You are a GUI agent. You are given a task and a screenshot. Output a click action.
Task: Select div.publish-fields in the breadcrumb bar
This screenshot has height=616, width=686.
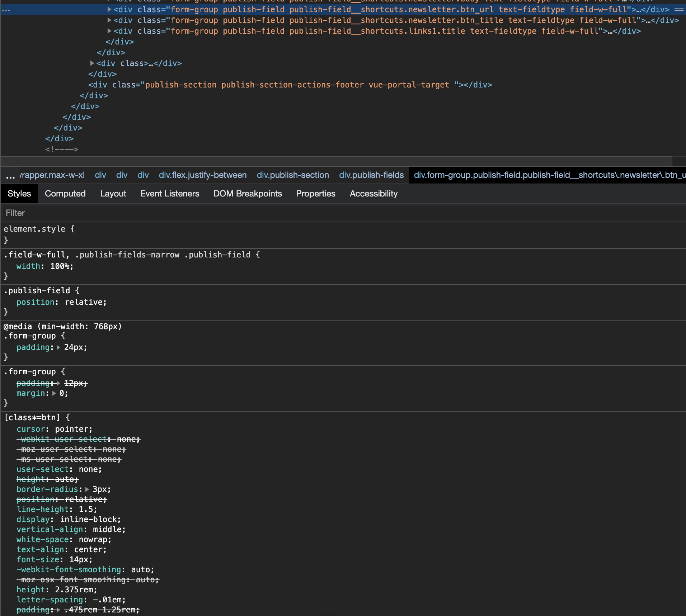point(371,175)
